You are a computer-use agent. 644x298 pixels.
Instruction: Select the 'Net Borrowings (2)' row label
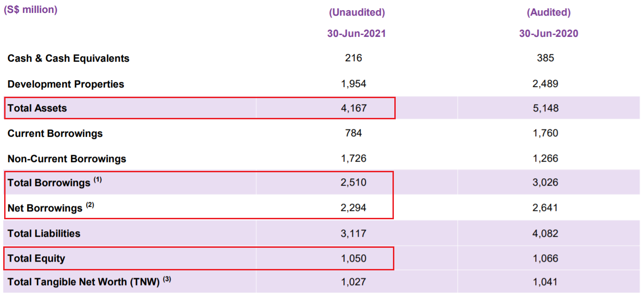[x=51, y=208]
